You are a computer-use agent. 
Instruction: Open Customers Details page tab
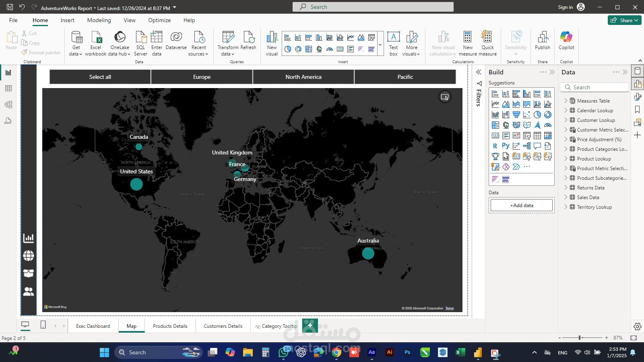click(x=223, y=326)
